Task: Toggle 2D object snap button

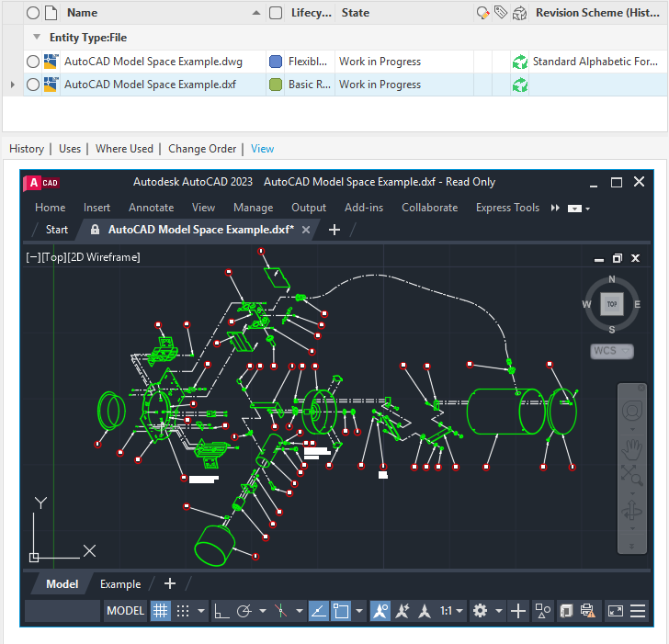Action: tap(341, 611)
